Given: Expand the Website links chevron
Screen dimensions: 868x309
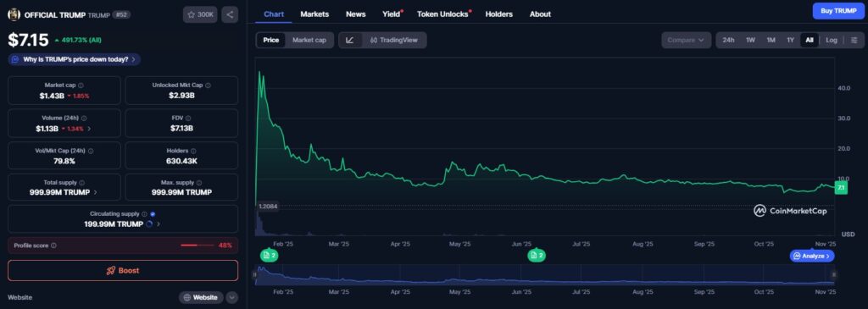Looking at the screenshot, I should [232, 297].
